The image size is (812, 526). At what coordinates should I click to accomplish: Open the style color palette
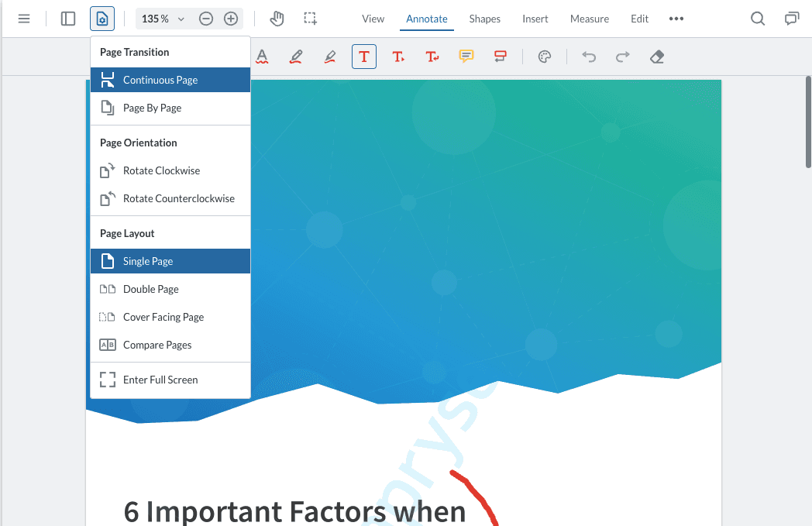pyautogui.click(x=545, y=57)
